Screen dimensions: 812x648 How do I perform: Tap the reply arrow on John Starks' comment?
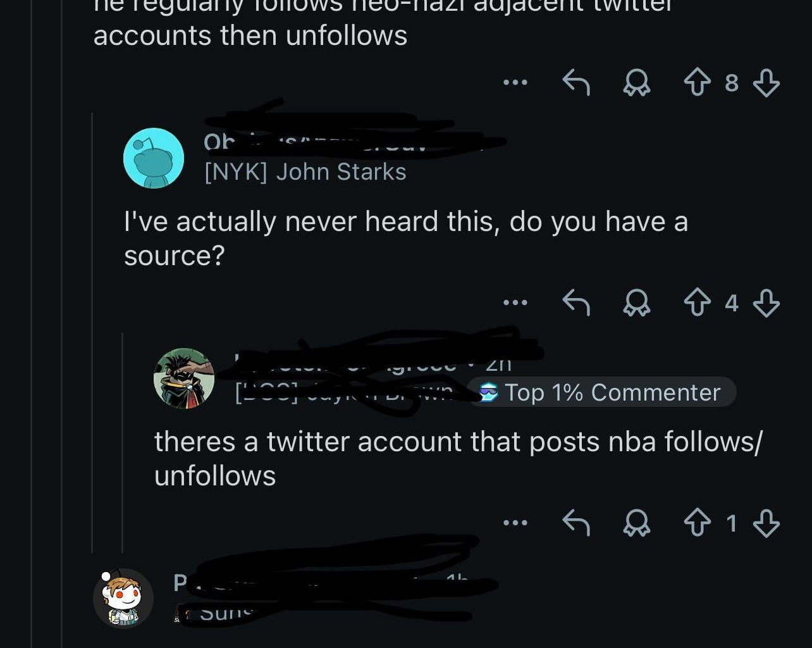[x=575, y=303]
